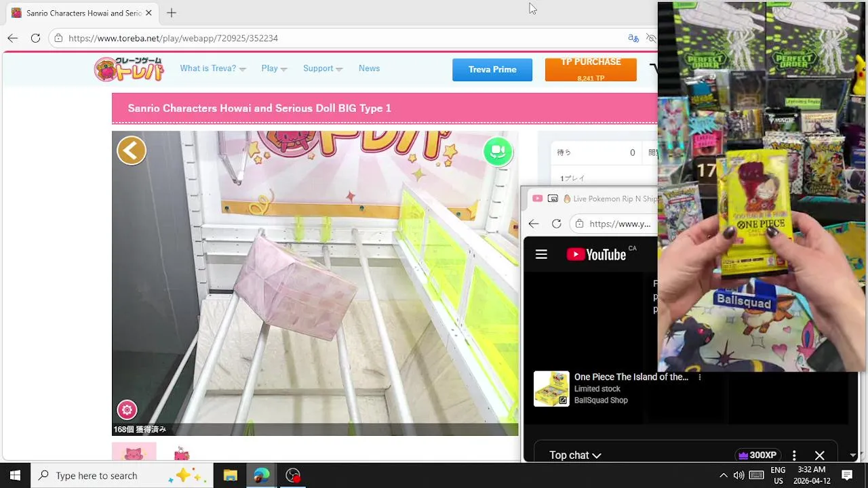Open OBS Studio from the taskbar

pyautogui.click(x=293, y=475)
